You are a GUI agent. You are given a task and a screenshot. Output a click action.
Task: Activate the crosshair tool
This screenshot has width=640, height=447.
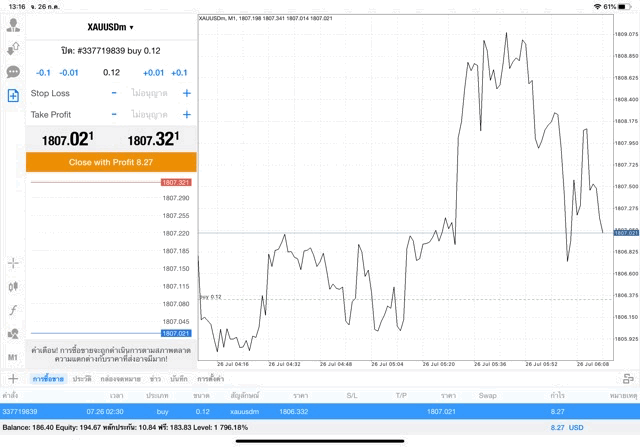(13, 263)
